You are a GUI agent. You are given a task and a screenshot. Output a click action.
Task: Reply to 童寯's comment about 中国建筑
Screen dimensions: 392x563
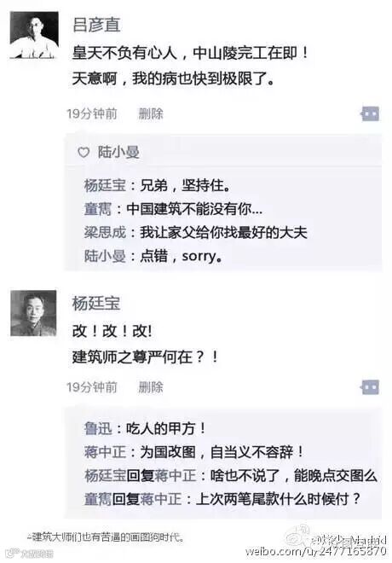click(x=194, y=209)
